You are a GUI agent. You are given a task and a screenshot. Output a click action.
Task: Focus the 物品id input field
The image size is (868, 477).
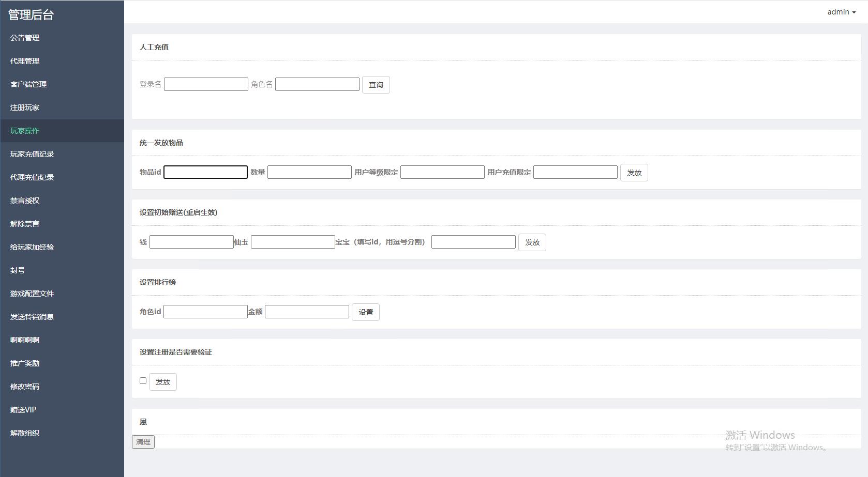pos(205,172)
